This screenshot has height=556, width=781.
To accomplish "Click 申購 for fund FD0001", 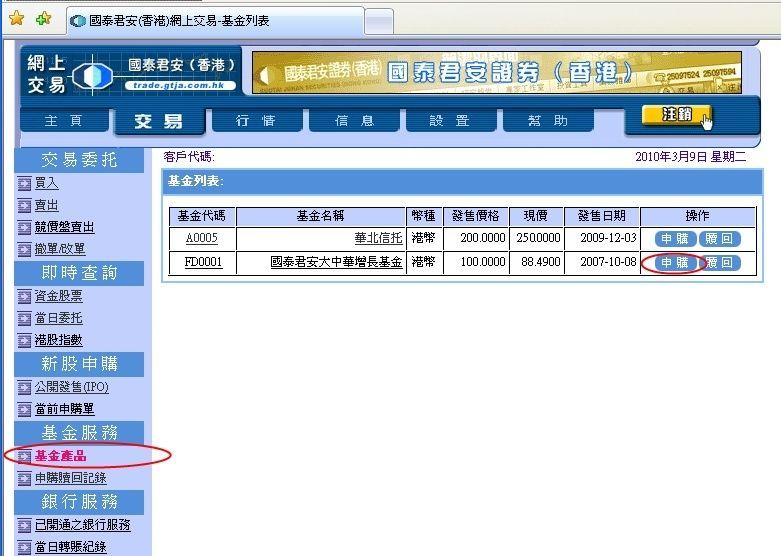I will [675, 263].
